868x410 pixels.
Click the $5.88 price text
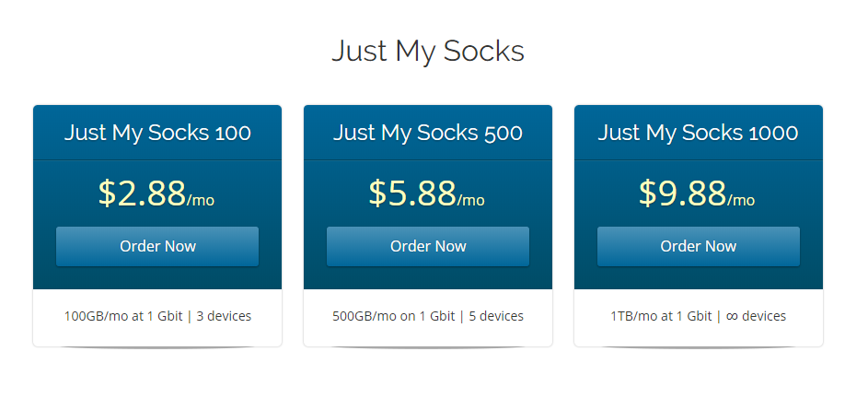point(412,193)
